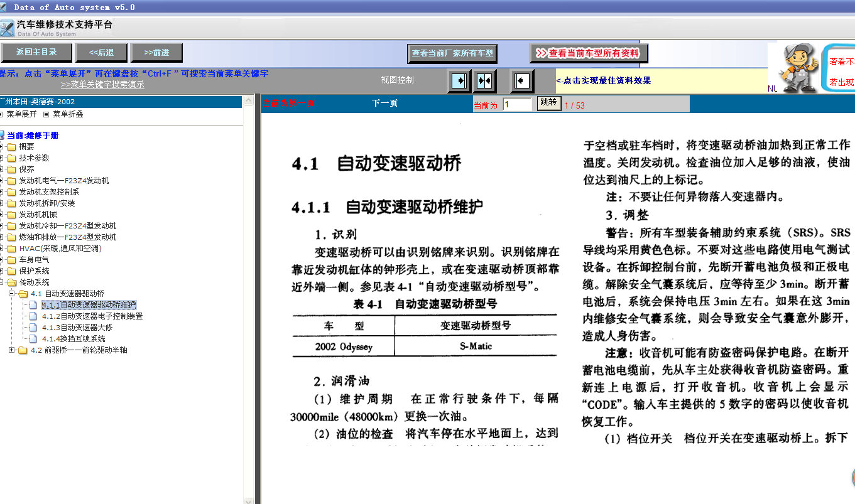Click the 2002 Odyssey table cell
855x504 pixels.
(x=344, y=346)
